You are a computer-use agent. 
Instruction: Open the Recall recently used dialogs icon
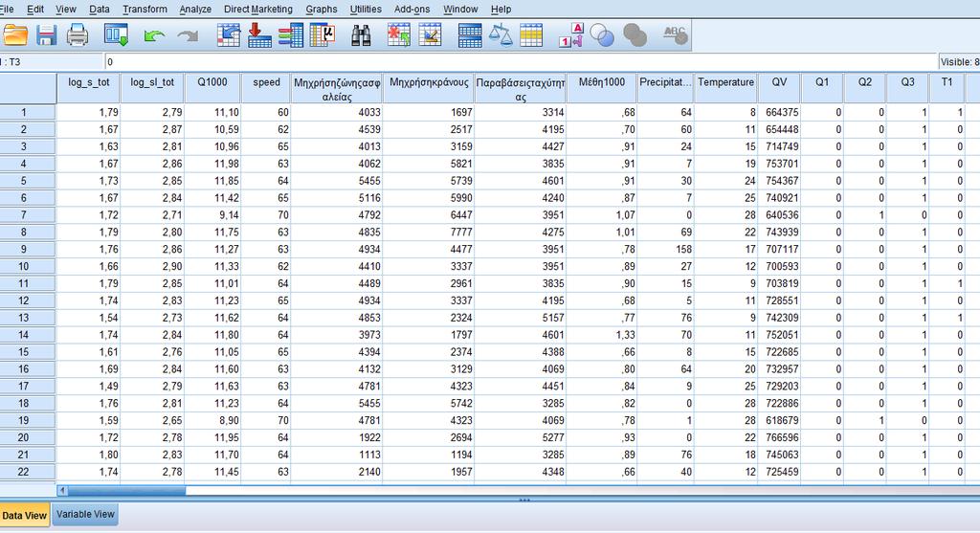pos(116,35)
